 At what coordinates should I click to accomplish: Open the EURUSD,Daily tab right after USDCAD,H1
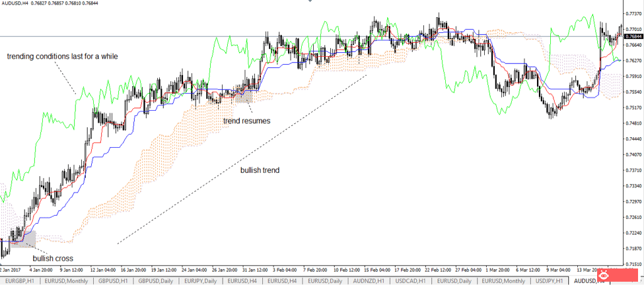pyautogui.click(x=454, y=281)
